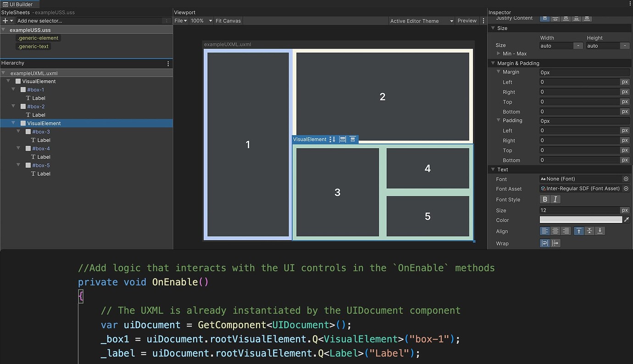Select the left text align icon
The width and height of the screenshot is (633, 364).
tap(544, 231)
